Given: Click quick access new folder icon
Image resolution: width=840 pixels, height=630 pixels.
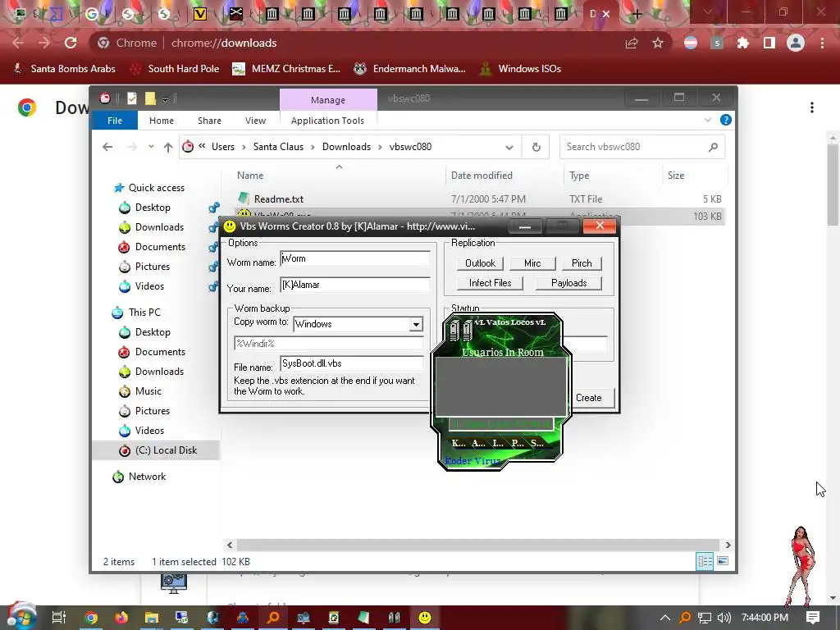Looking at the screenshot, I should click(x=151, y=98).
